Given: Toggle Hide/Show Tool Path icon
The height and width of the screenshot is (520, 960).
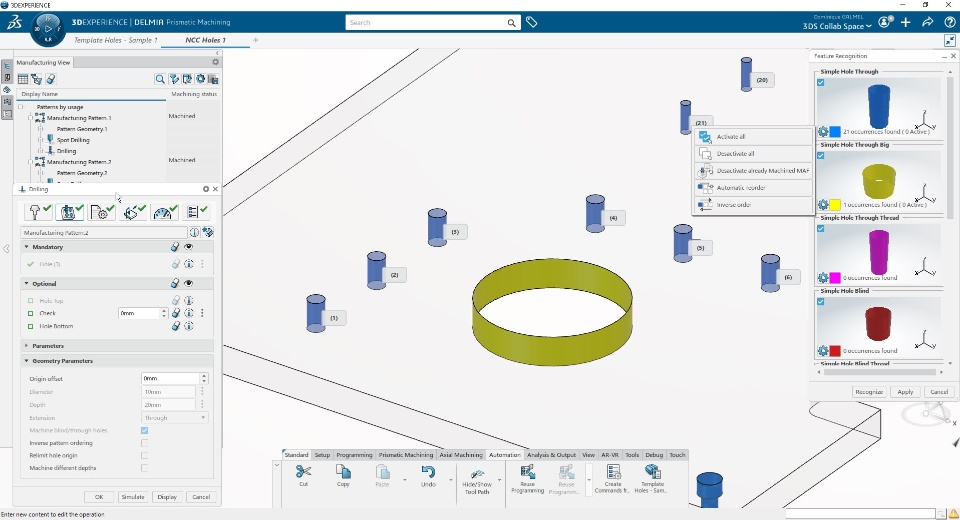Looking at the screenshot, I should 477,472.
